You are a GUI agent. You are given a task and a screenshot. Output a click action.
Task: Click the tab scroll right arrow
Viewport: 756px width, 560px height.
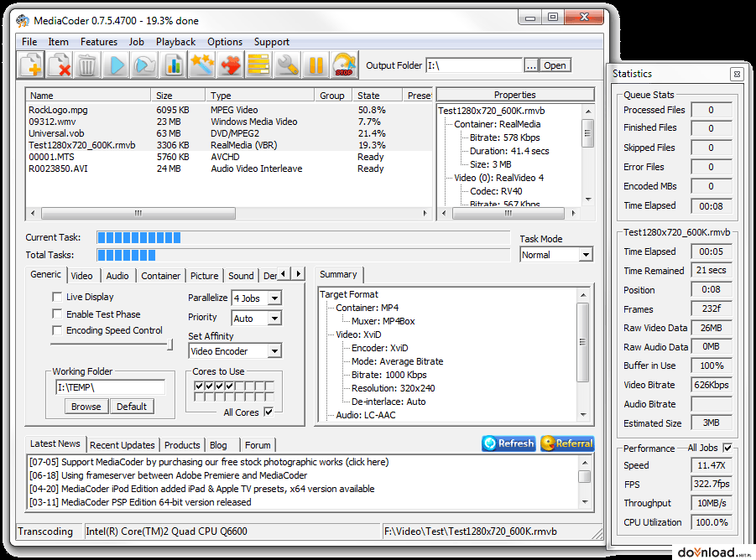click(299, 273)
